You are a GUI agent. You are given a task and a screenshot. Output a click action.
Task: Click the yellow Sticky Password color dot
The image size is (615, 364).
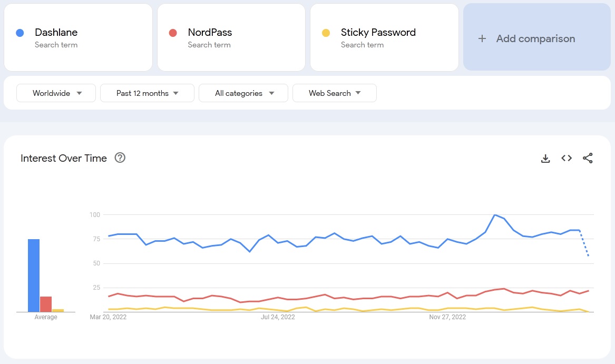point(326,33)
